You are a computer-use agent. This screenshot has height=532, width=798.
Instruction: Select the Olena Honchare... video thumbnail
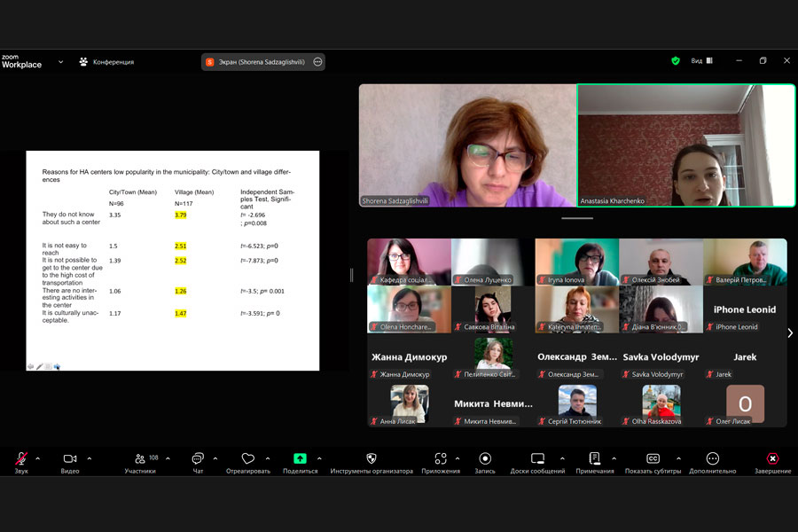(x=409, y=309)
